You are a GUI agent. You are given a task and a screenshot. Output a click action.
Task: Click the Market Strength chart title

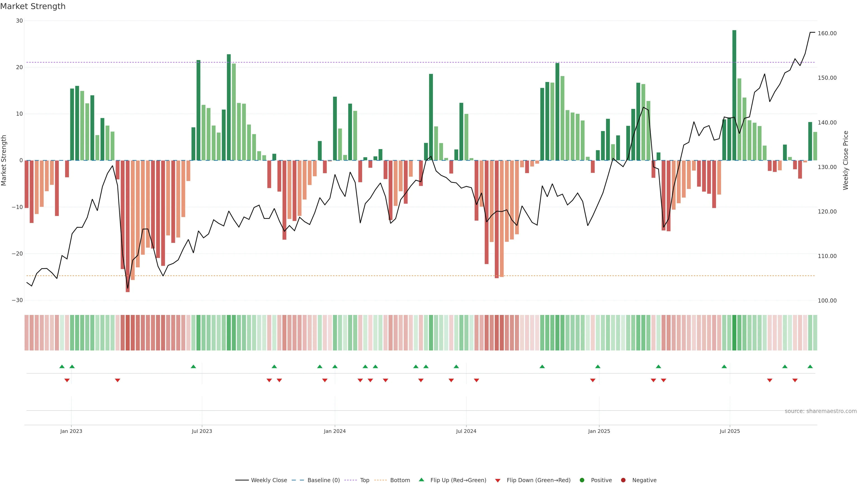(33, 6)
